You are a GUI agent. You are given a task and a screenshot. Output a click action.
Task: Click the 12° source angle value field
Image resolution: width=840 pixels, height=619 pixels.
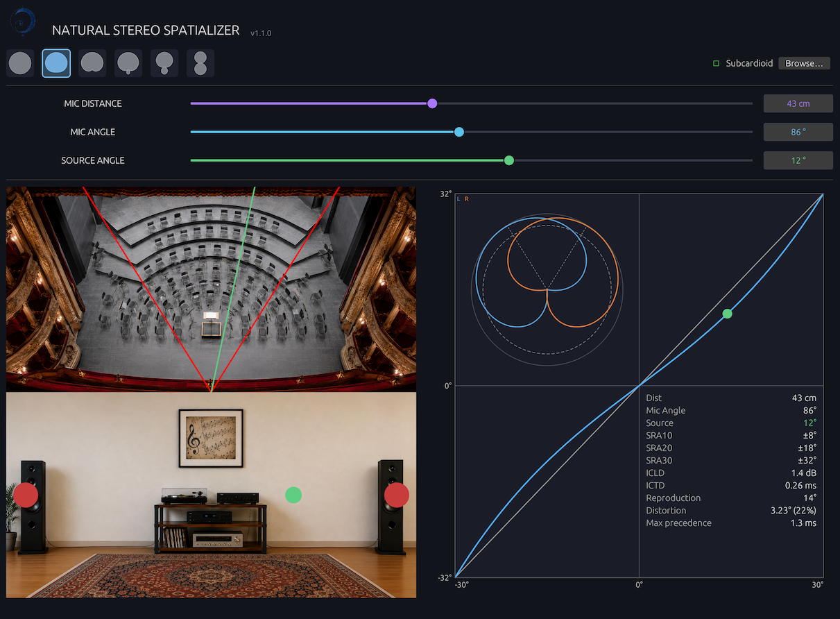click(x=798, y=160)
